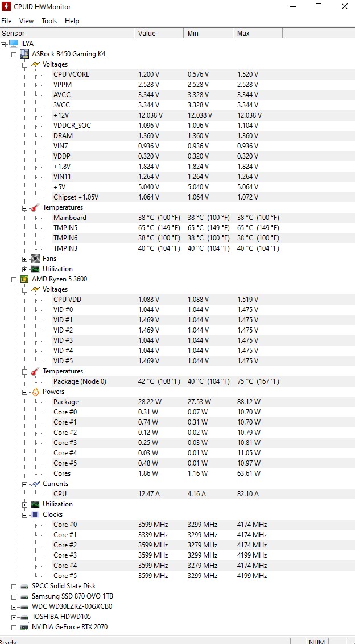Open the Tools menu
355x644 pixels.
click(49, 21)
